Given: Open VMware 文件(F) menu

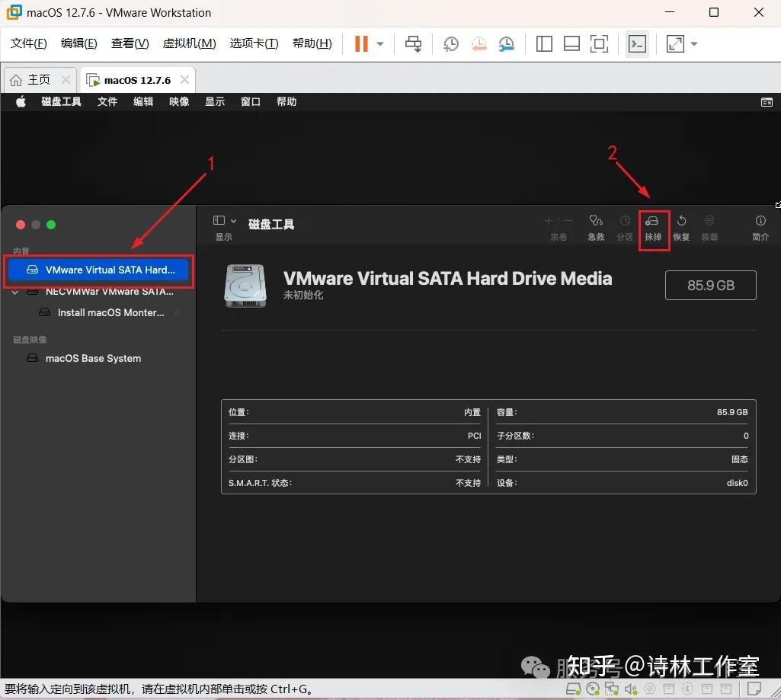Looking at the screenshot, I should pos(29,44).
